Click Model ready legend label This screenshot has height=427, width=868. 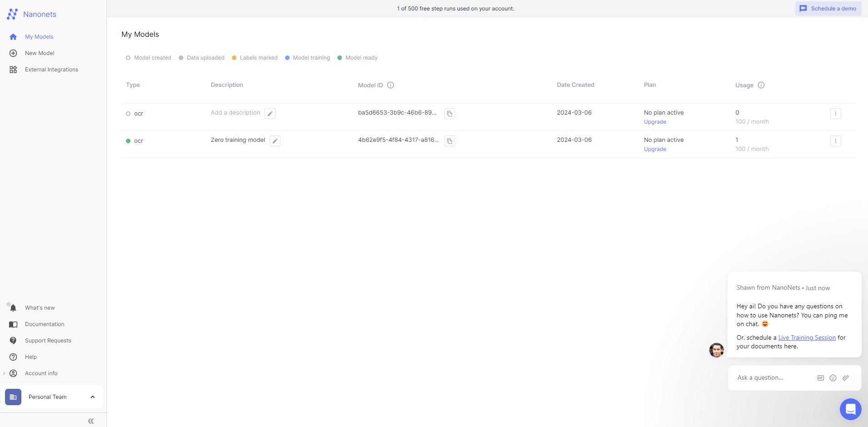(361, 58)
